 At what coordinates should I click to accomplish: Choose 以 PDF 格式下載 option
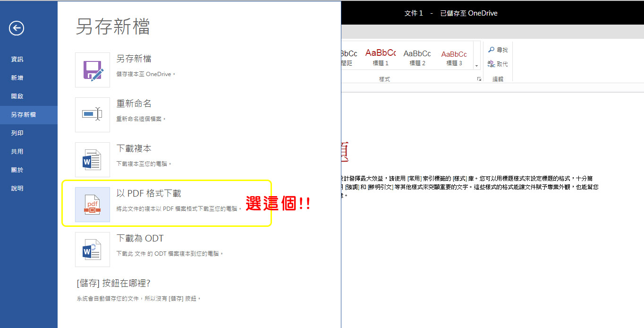tap(149, 193)
